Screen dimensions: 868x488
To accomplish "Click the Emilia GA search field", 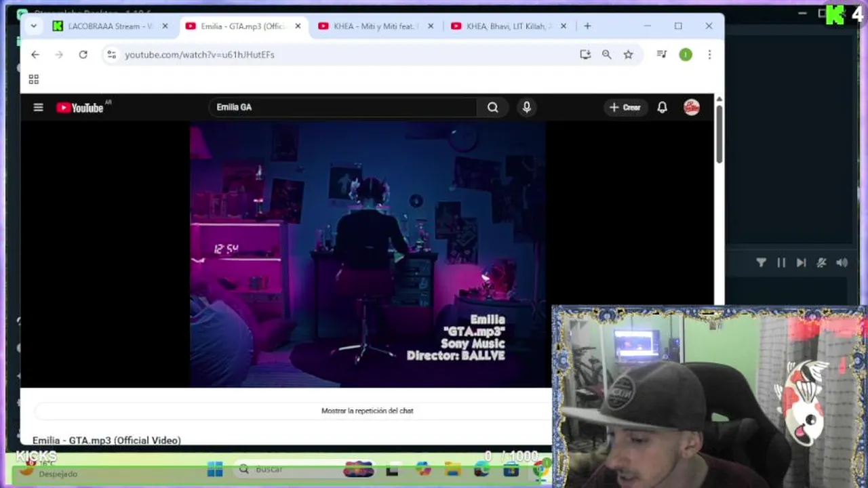I will (344, 107).
